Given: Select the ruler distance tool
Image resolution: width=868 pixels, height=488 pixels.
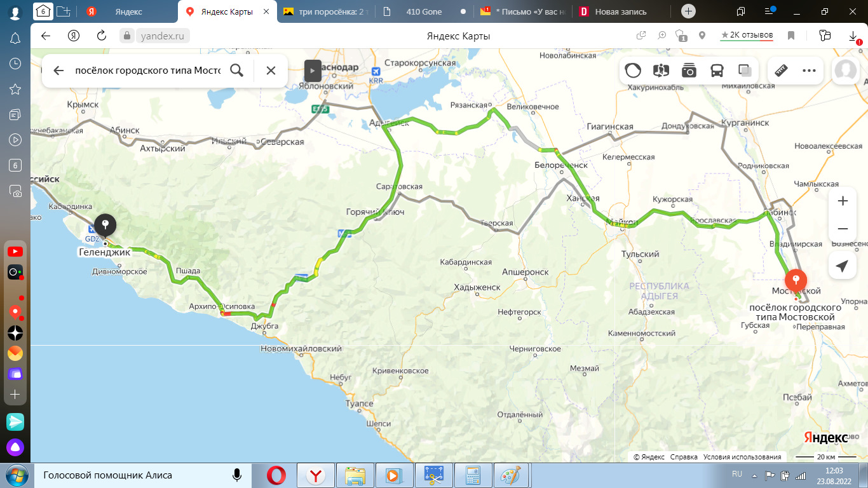Looking at the screenshot, I should click(x=782, y=71).
